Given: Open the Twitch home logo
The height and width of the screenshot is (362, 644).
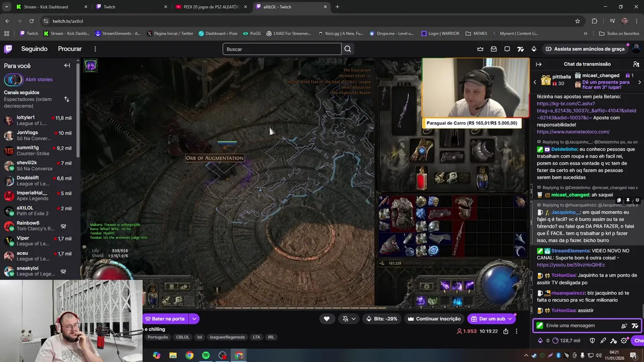Looking at the screenshot, I should coord(8,49).
